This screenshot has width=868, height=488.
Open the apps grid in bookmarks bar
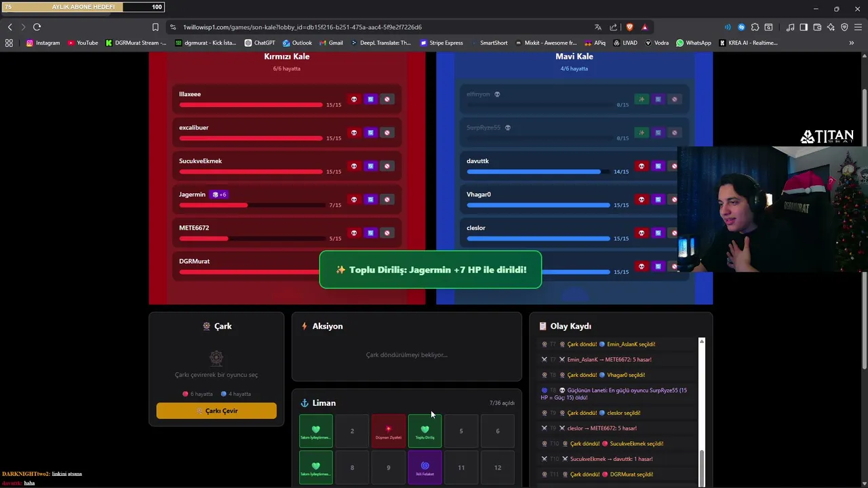tap(9, 43)
